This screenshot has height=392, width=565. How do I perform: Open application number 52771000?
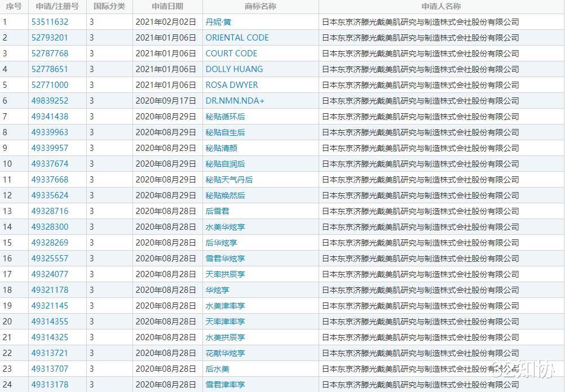[x=50, y=85]
